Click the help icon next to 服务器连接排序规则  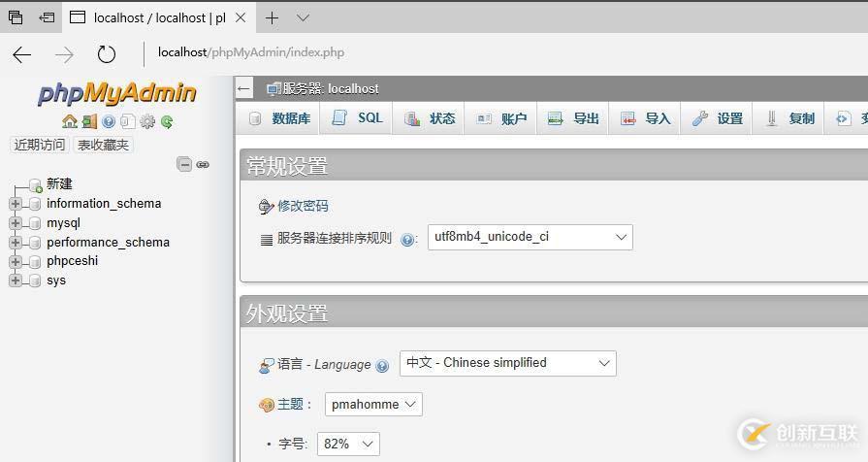pyautogui.click(x=407, y=240)
